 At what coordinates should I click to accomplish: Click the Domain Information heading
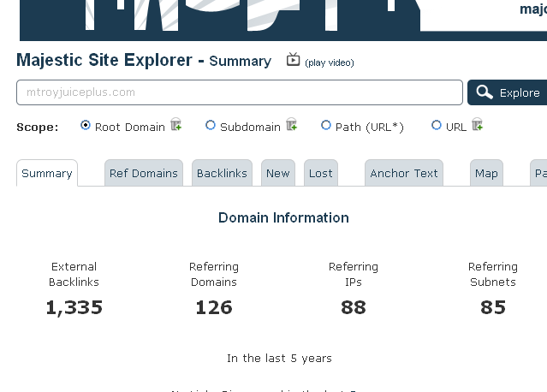click(x=283, y=217)
